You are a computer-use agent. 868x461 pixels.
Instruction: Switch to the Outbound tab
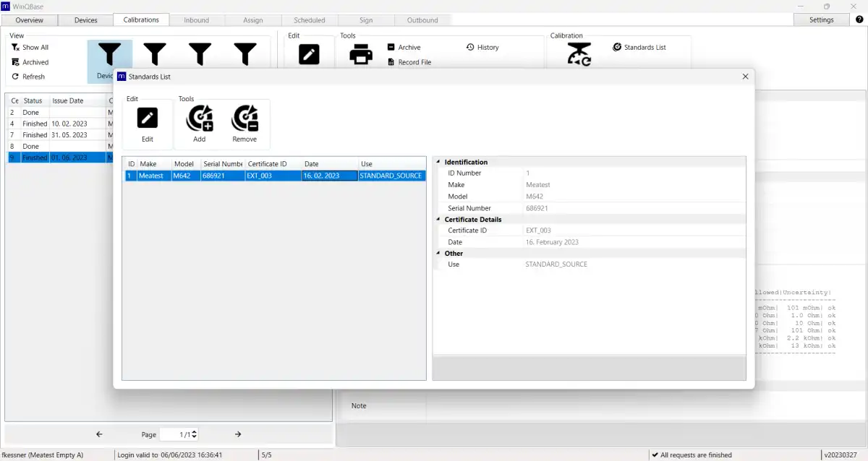coord(422,20)
